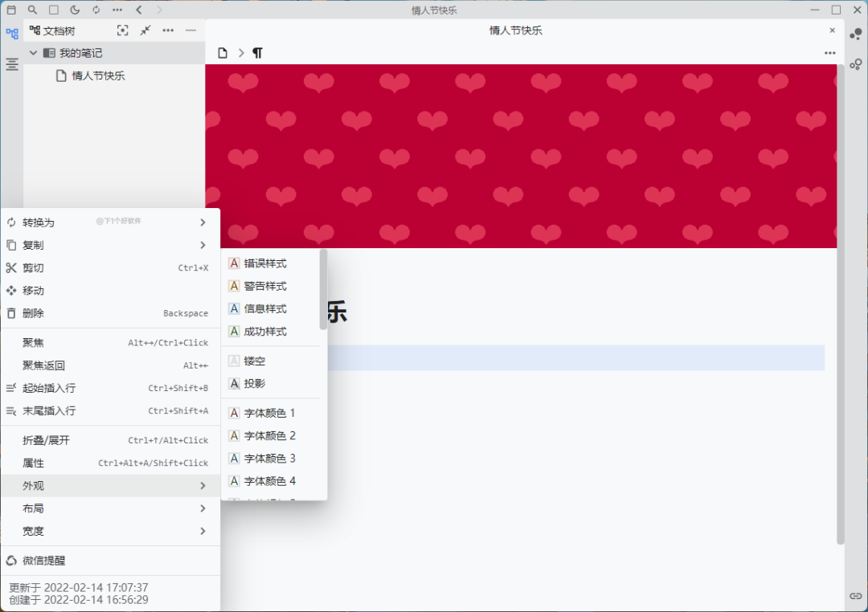This screenshot has height=612, width=868.
Task: Choose 删除 from context menu
Action: tap(110, 313)
